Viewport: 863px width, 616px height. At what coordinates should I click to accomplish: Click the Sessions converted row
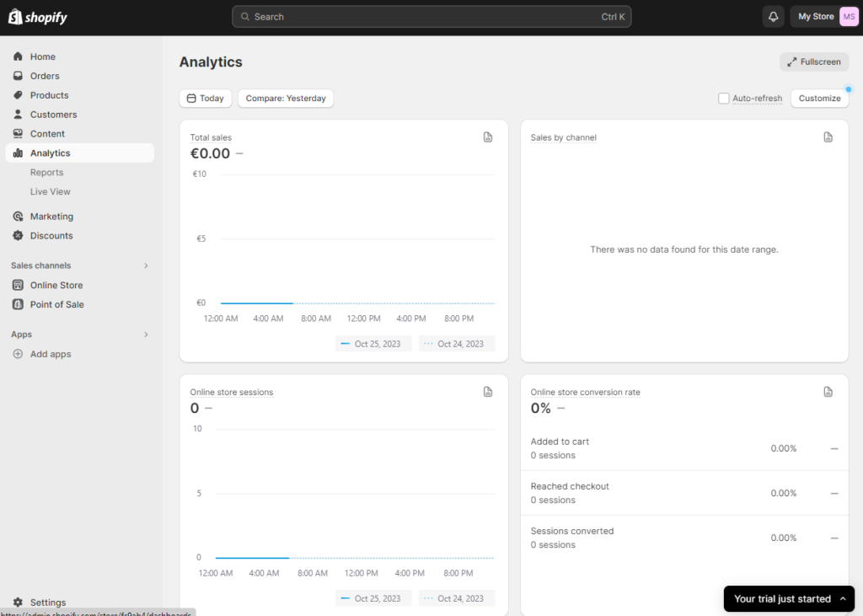684,538
